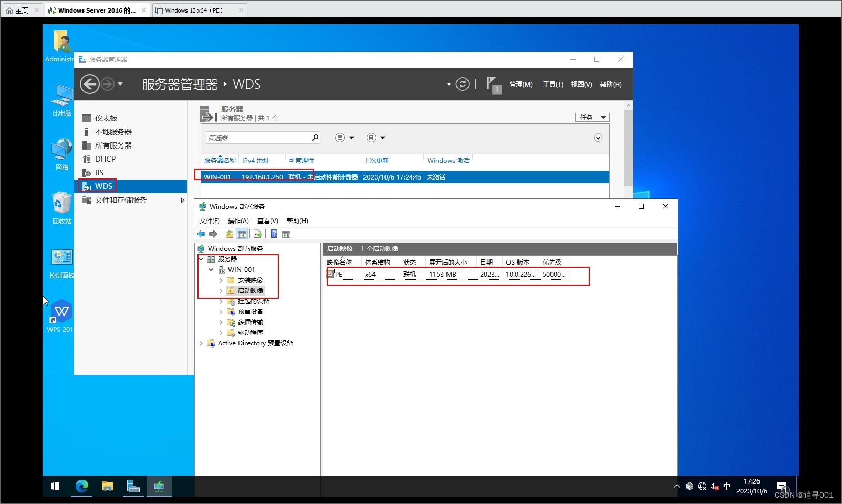Image resolution: width=842 pixels, height=504 pixels.
Task: Open notifications flag in Server Manager
Action: [493, 85]
